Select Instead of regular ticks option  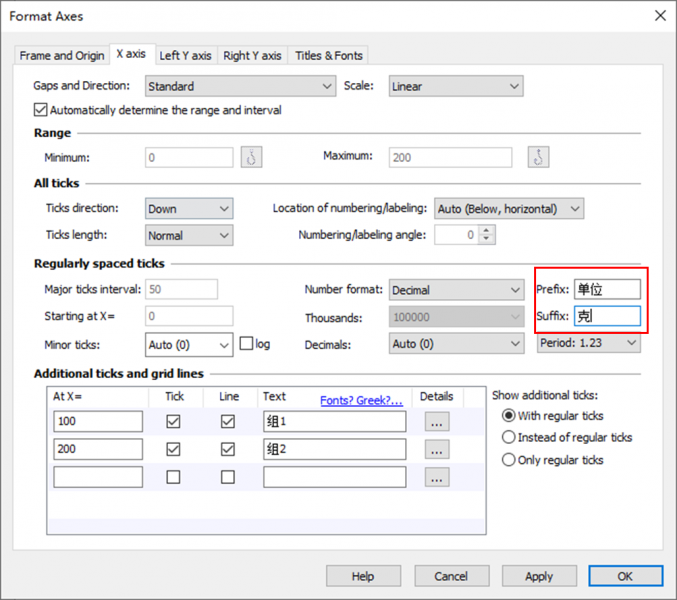[x=509, y=437]
